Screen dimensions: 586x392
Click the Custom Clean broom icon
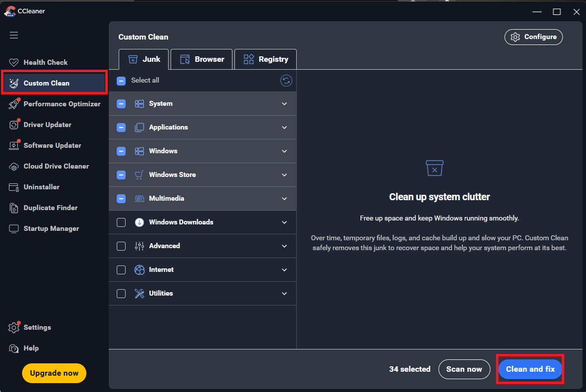(x=14, y=83)
